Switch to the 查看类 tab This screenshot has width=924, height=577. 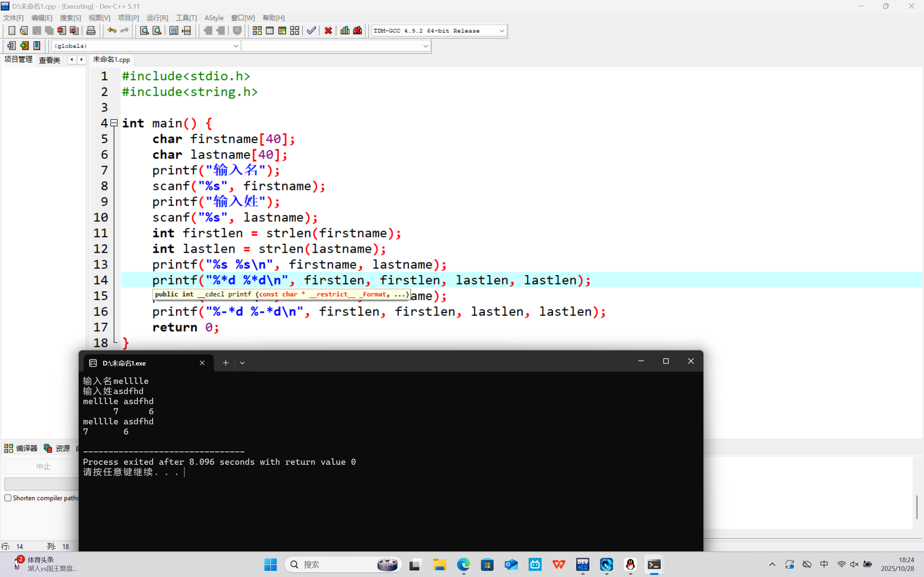49,60
